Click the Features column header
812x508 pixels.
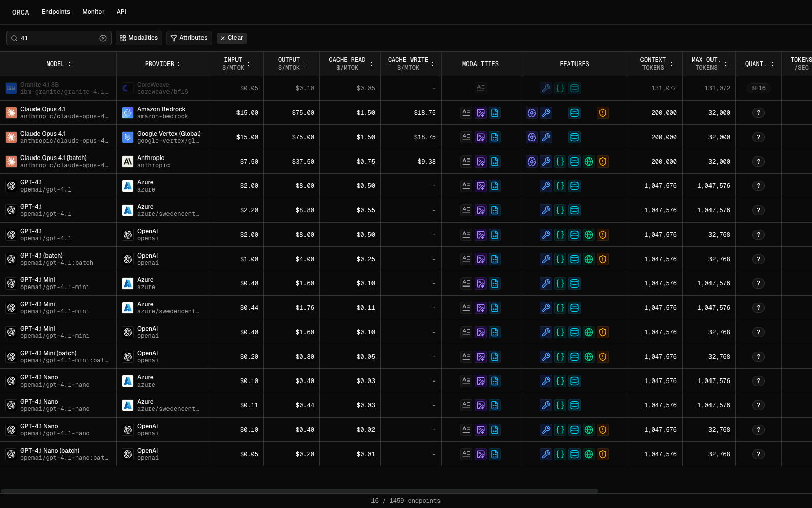pos(574,64)
